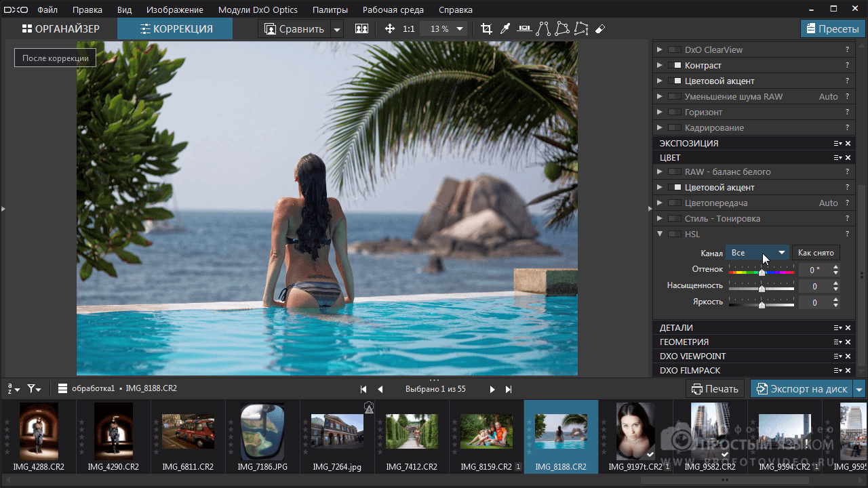Click the Оттенок value field
Screen dimensions: 868x488
[x=814, y=270]
